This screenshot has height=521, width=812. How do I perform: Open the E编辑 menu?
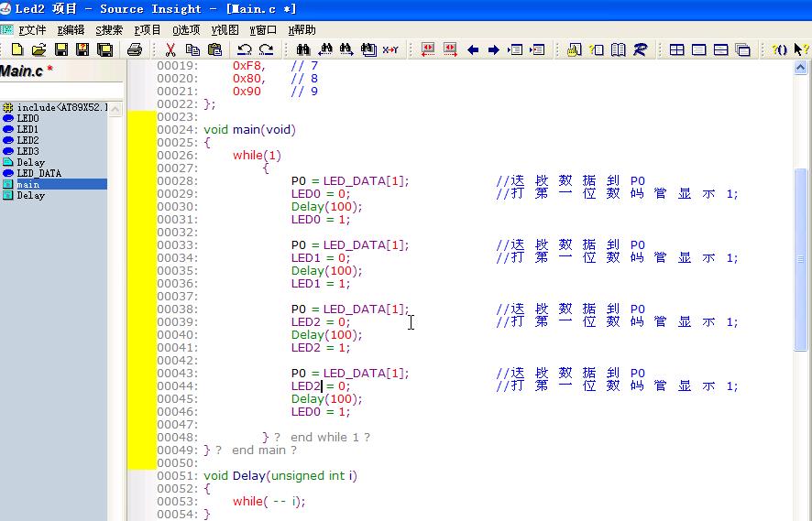[71, 30]
